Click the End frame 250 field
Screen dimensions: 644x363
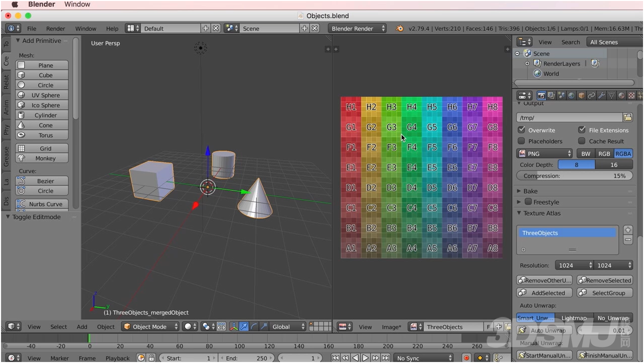247,358
